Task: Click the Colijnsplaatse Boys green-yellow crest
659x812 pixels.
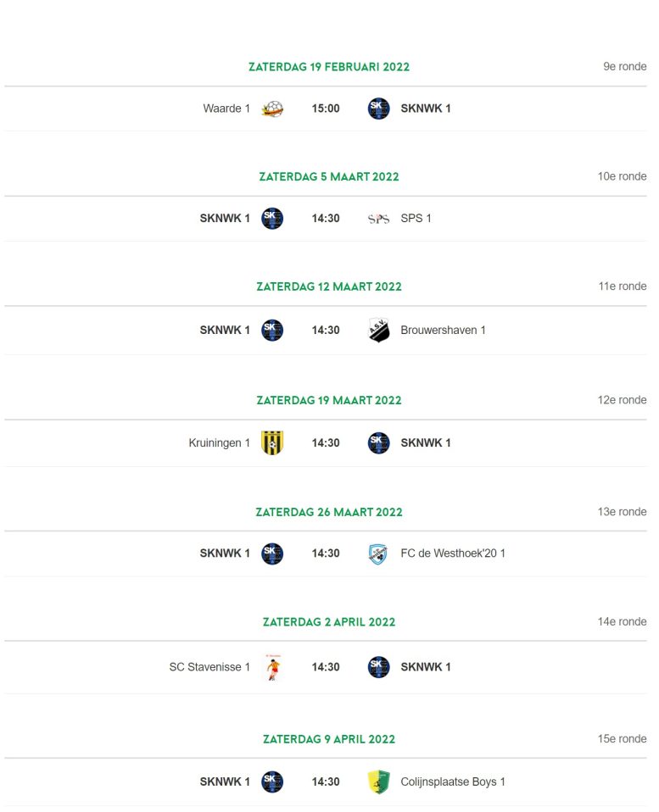Action: coord(379,782)
